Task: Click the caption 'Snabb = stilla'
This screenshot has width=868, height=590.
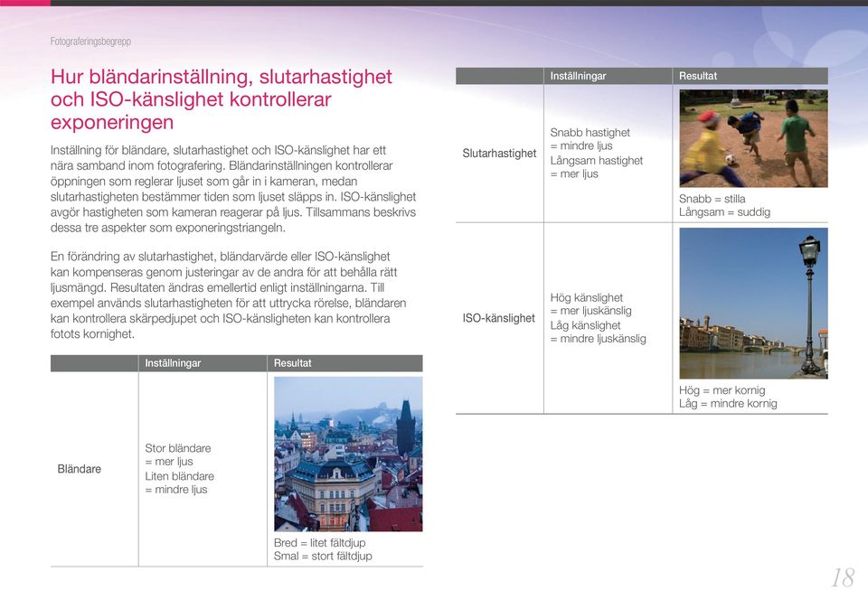Action: [712, 199]
